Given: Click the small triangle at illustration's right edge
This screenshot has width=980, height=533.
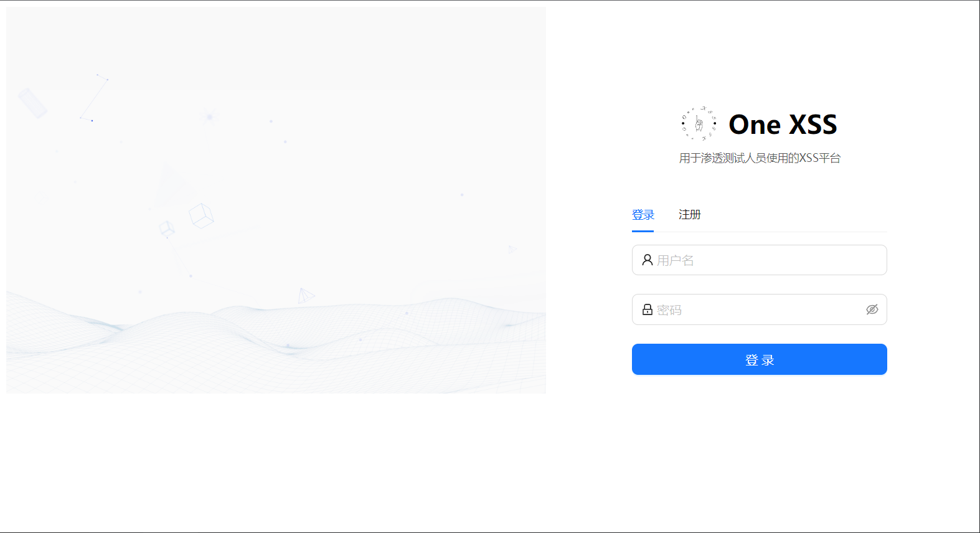Looking at the screenshot, I should click(x=512, y=249).
